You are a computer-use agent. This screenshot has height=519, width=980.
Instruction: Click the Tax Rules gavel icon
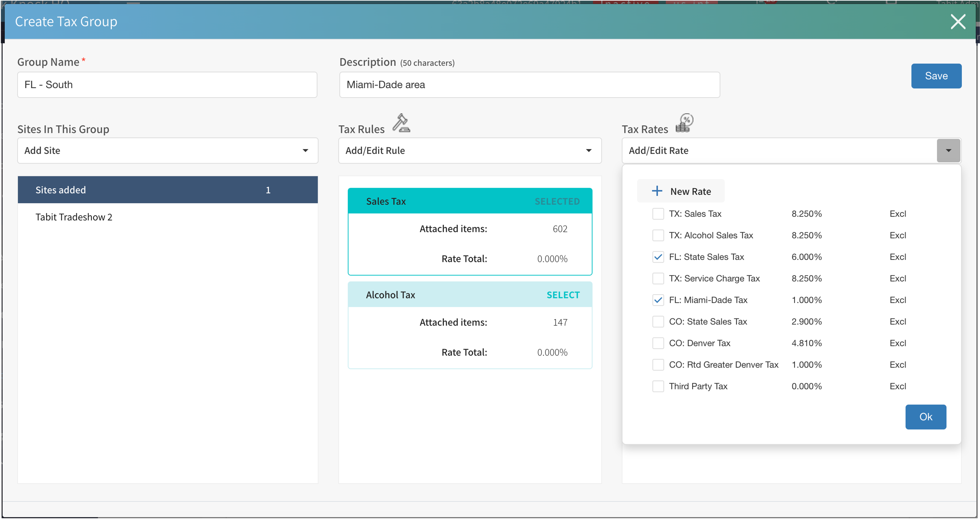[401, 123]
